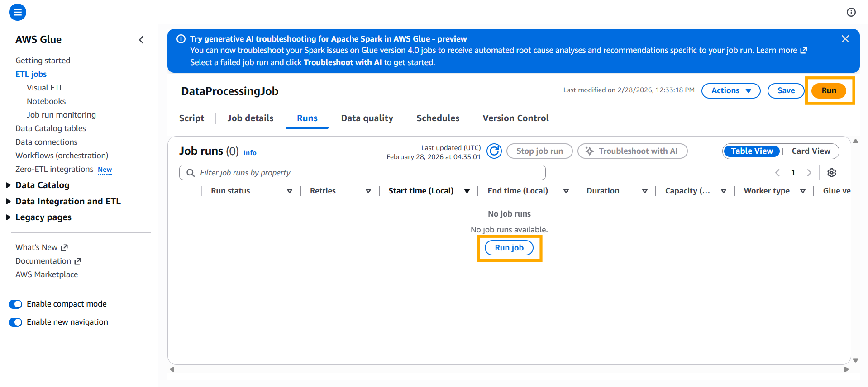The height and width of the screenshot is (387, 868).
Task: Sort by End time (Local) column
Action: click(566, 191)
